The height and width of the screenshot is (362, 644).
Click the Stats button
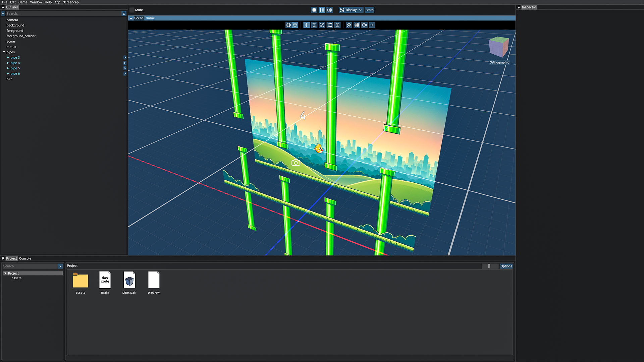369,10
